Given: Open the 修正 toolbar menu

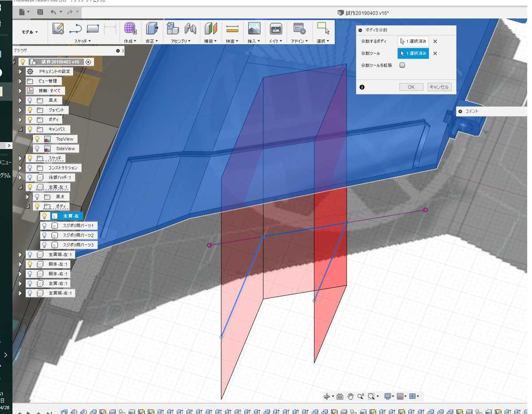Looking at the screenshot, I should (152, 41).
